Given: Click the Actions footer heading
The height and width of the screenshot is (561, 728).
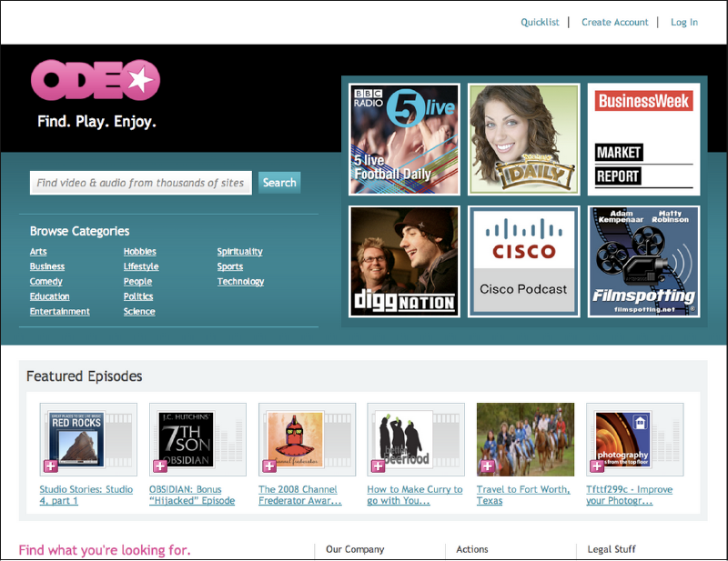Looking at the screenshot, I should (472, 549).
